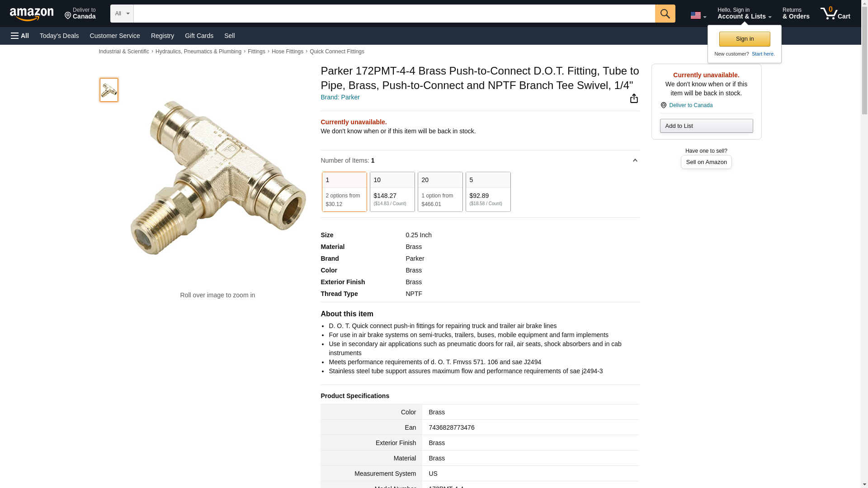
Task: Select the 10 items option
Action: 392,192
